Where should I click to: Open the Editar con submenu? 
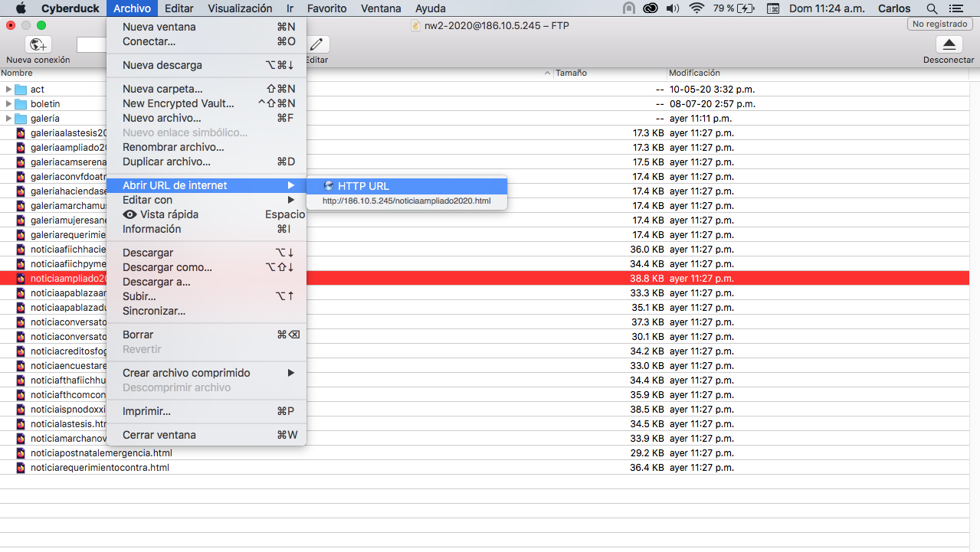tap(206, 200)
